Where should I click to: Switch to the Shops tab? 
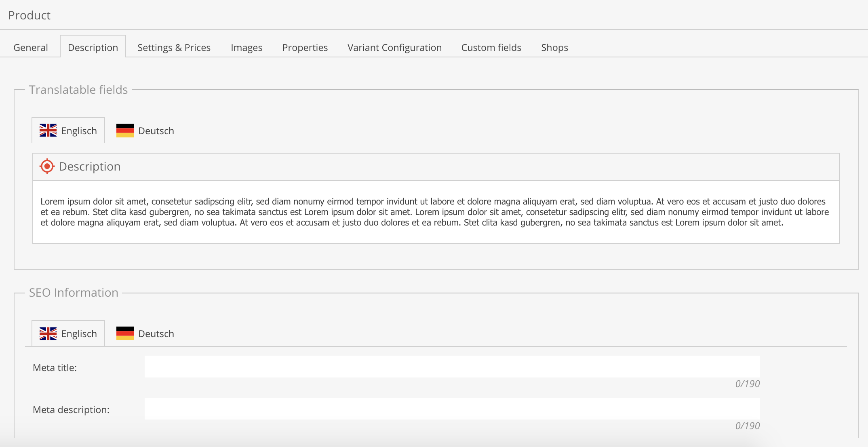pos(554,48)
